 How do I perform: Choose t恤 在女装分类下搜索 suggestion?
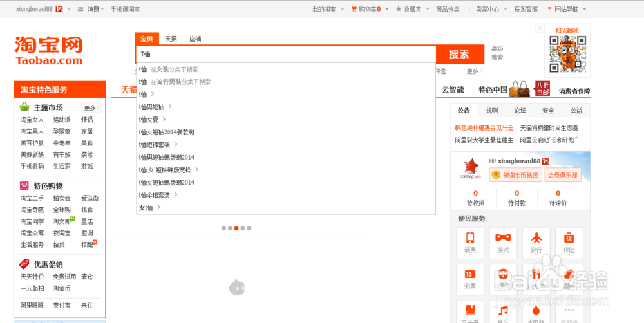coord(285,69)
